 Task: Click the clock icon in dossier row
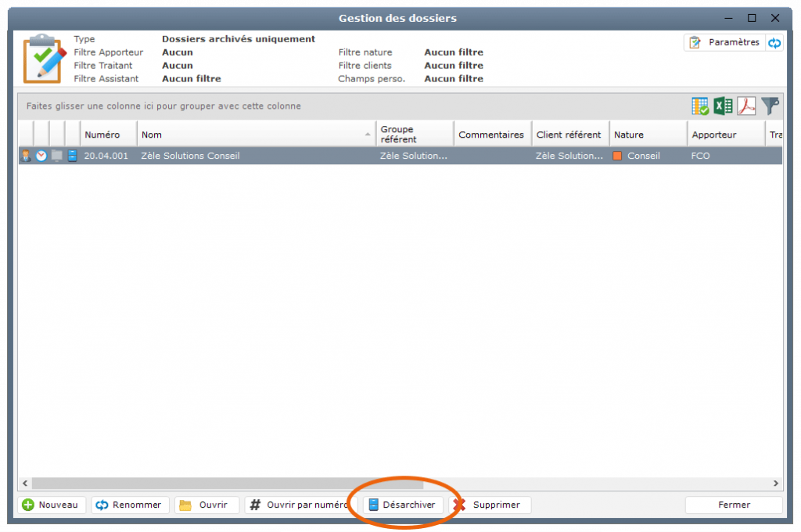[41, 156]
